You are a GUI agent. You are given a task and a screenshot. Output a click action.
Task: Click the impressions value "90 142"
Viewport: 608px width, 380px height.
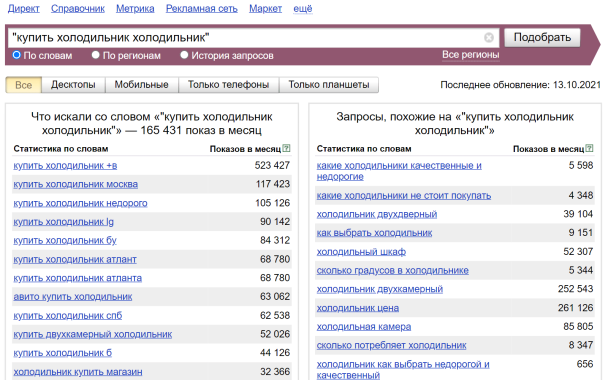pos(275,222)
